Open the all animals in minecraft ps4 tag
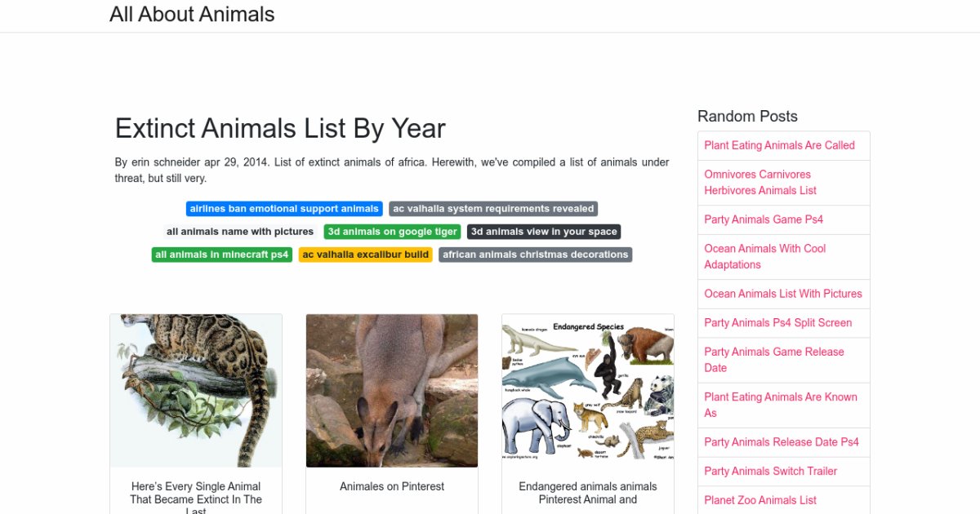The height and width of the screenshot is (514, 980). click(222, 255)
